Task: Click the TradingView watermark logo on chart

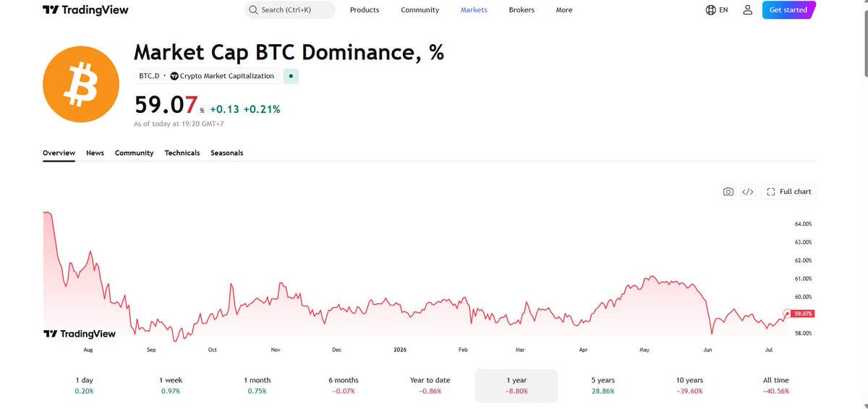Action: coord(80,334)
